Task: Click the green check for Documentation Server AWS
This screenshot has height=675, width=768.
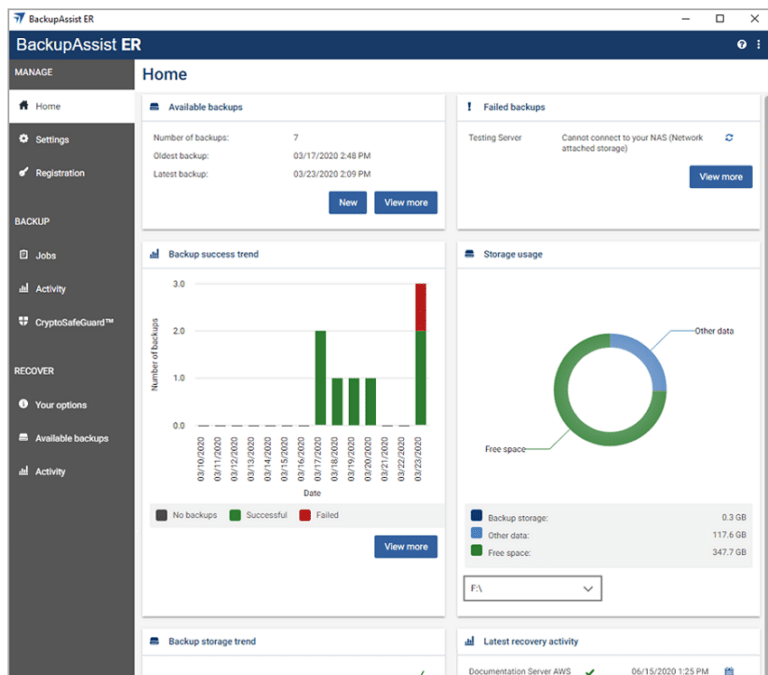Action: (590, 671)
